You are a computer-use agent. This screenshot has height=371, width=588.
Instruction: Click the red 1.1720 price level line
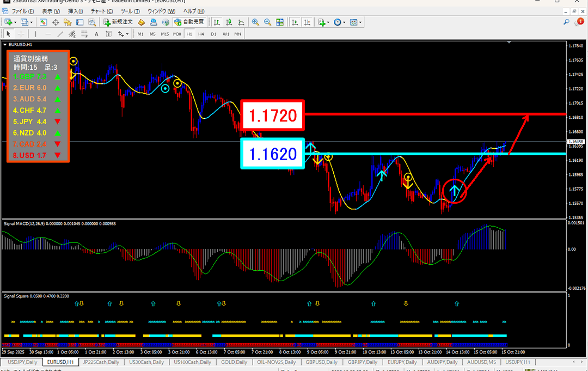point(436,114)
